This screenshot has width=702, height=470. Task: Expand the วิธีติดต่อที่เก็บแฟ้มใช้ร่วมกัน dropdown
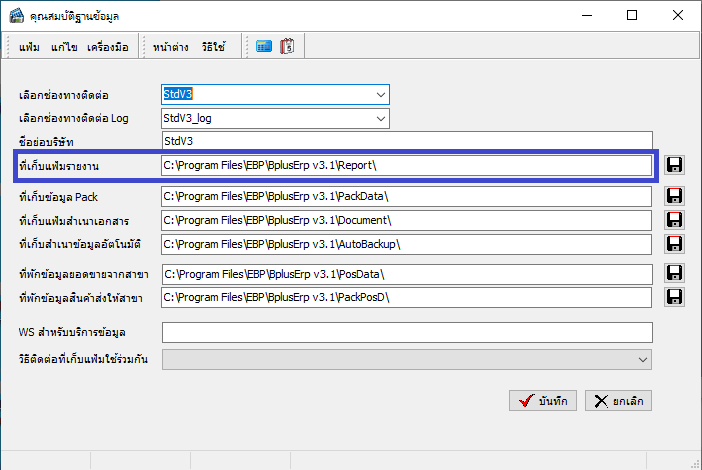pos(643,359)
